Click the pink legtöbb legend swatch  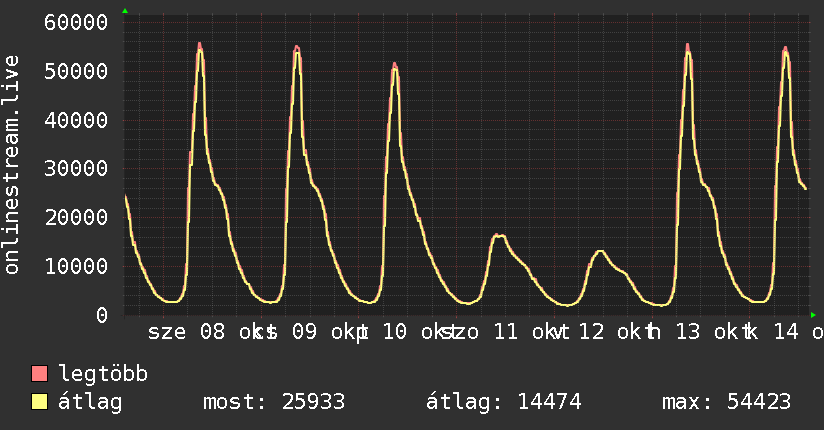(x=39, y=373)
